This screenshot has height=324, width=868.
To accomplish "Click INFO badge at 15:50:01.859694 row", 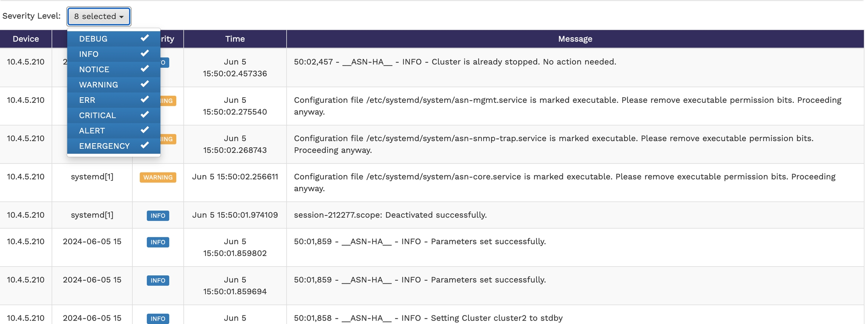I will 158,280.
